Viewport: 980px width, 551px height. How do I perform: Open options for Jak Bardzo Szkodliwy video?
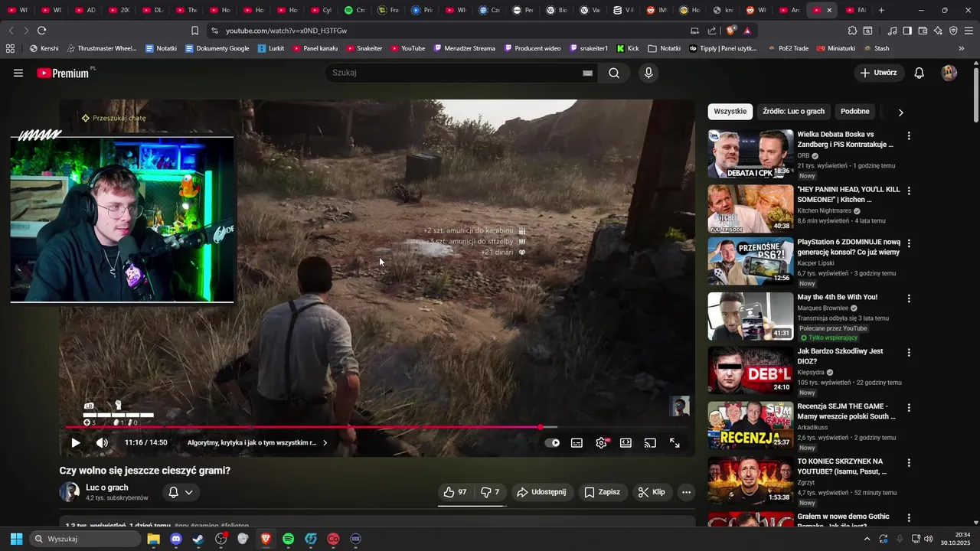(909, 353)
